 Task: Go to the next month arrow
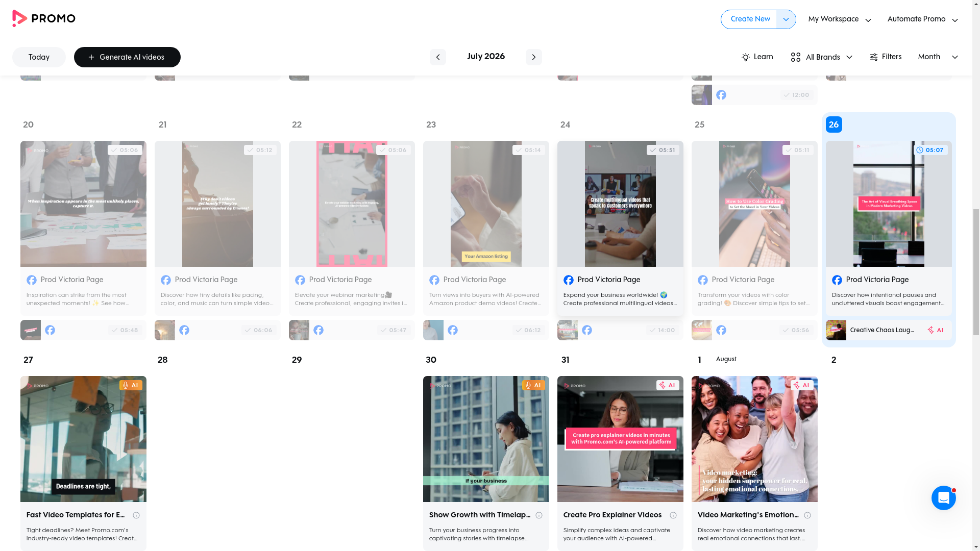point(533,57)
